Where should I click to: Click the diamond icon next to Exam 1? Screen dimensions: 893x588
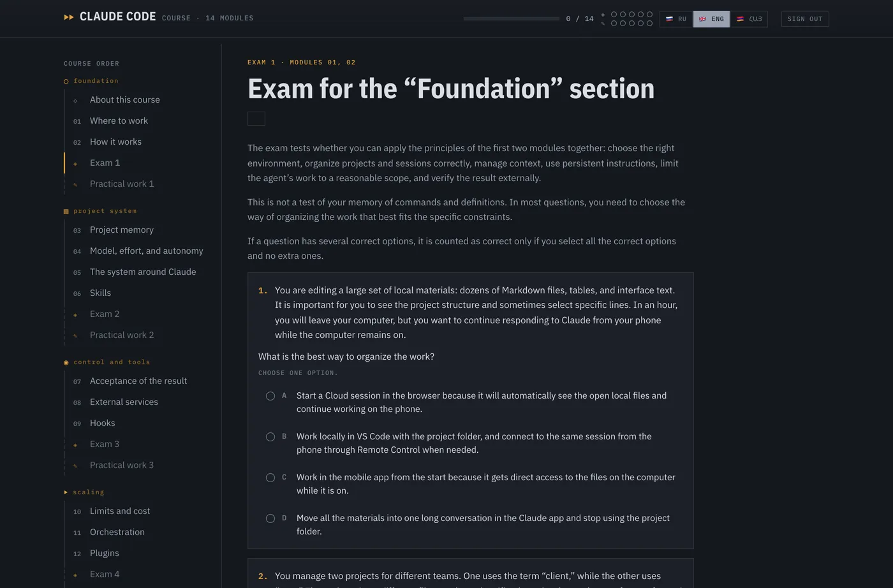(75, 164)
